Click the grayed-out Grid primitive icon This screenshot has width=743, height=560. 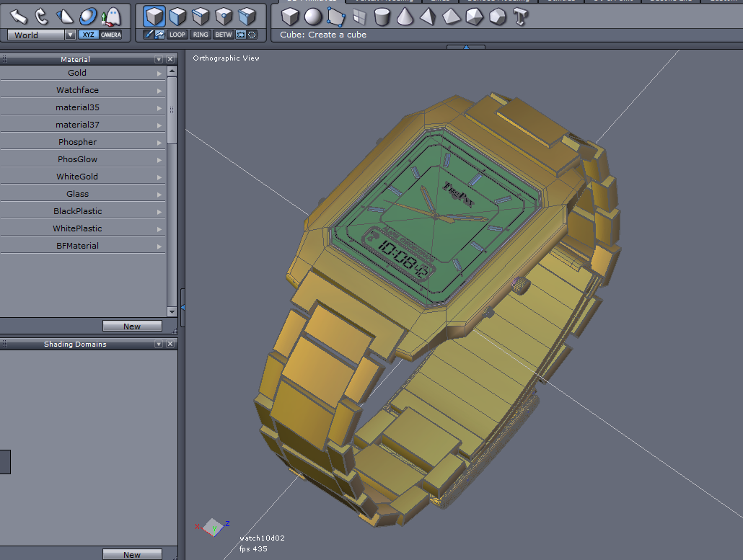[x=359, y=17]
